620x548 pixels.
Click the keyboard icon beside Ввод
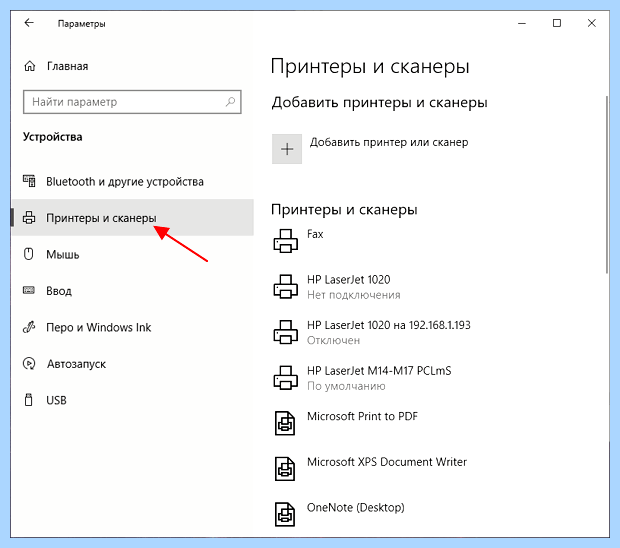pyautogui.click(x=29, y=291)
